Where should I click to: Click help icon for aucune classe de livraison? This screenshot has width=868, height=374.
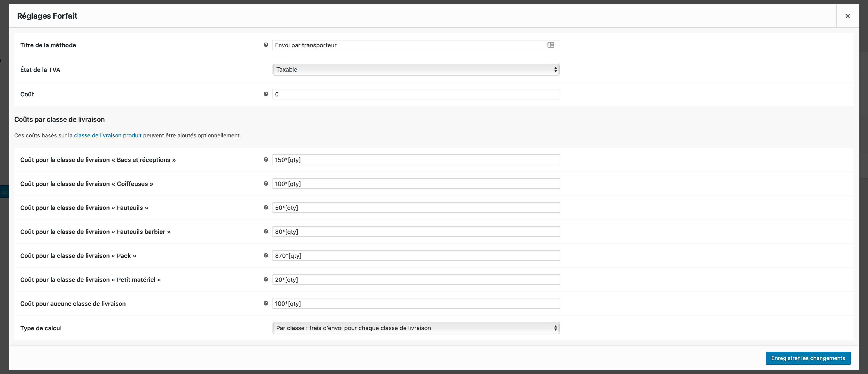tap(265, 303)
